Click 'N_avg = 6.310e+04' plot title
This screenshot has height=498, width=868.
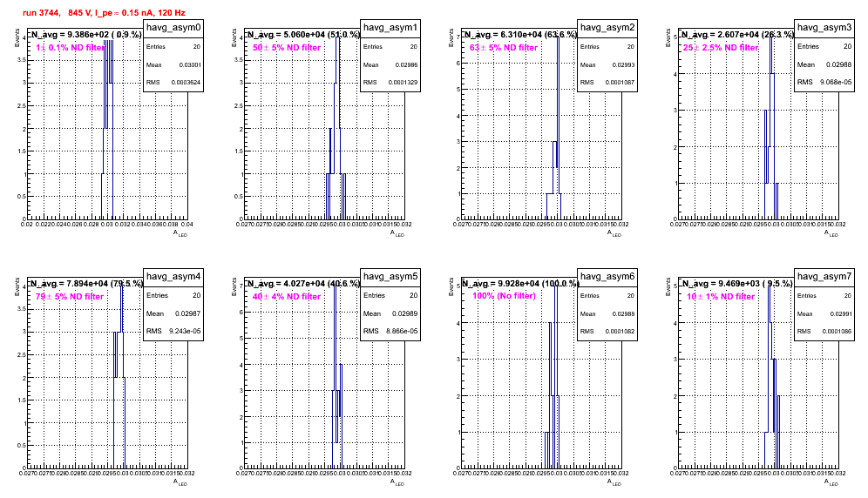pos(520,34)
